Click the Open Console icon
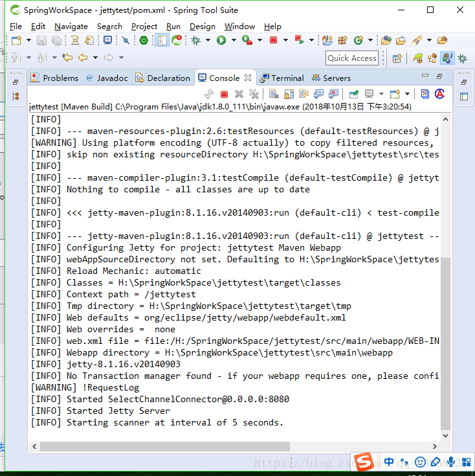This screenshot has height=476, width=475. coord(395,95)
